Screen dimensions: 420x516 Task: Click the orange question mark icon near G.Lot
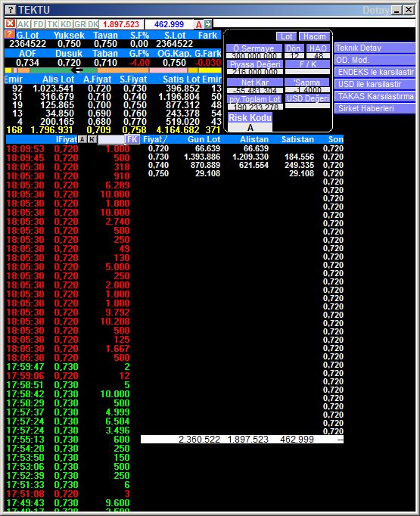[x=10, y=34]
